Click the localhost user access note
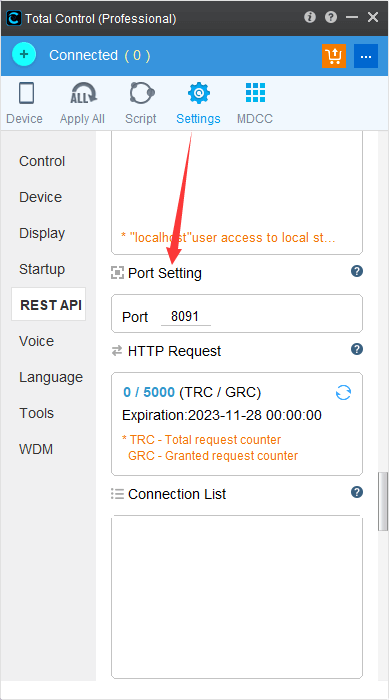The width and height of the screenshot is (389, 700). point(228,238)
